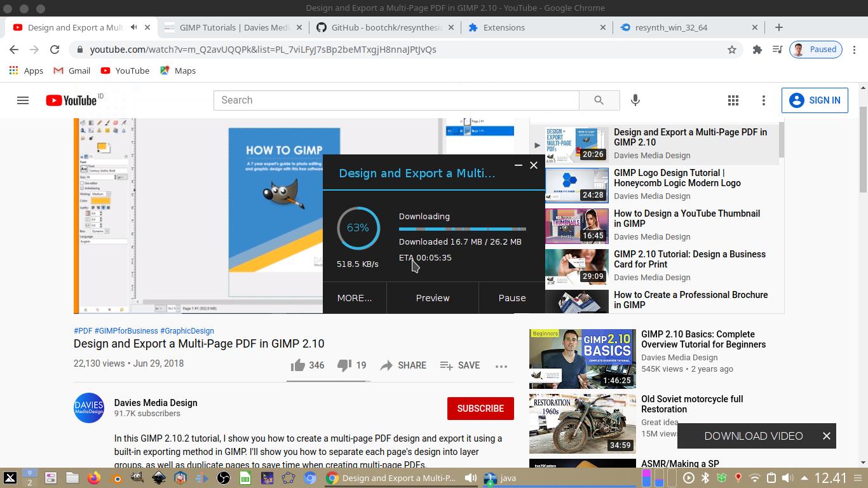Share the video
This screenshot has width=868, height=488.
click(403, 365)
